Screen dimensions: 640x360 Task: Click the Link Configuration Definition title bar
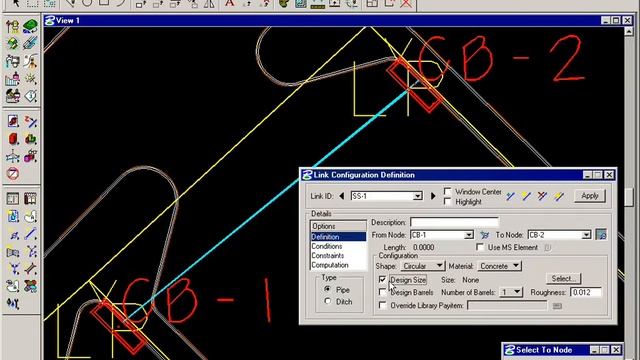[458, 175]
